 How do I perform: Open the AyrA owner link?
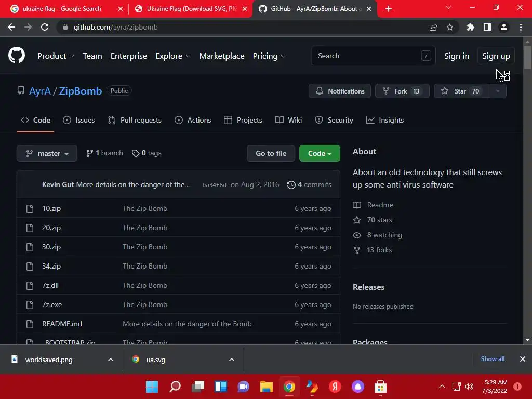(x=39, y=91)
